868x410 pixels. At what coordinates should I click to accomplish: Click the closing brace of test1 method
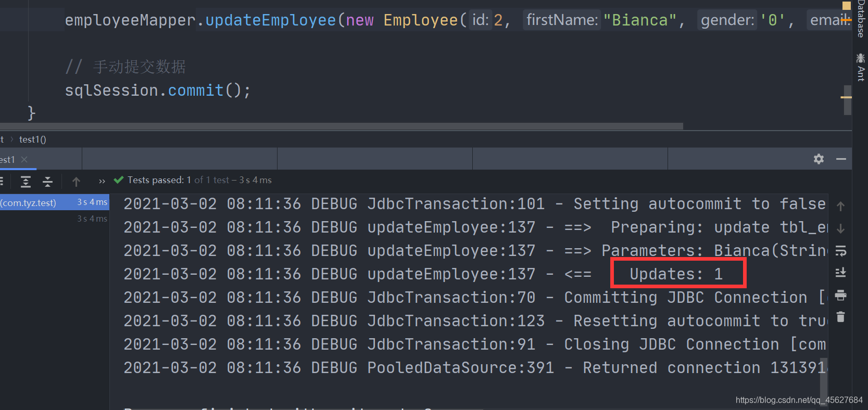31,112
